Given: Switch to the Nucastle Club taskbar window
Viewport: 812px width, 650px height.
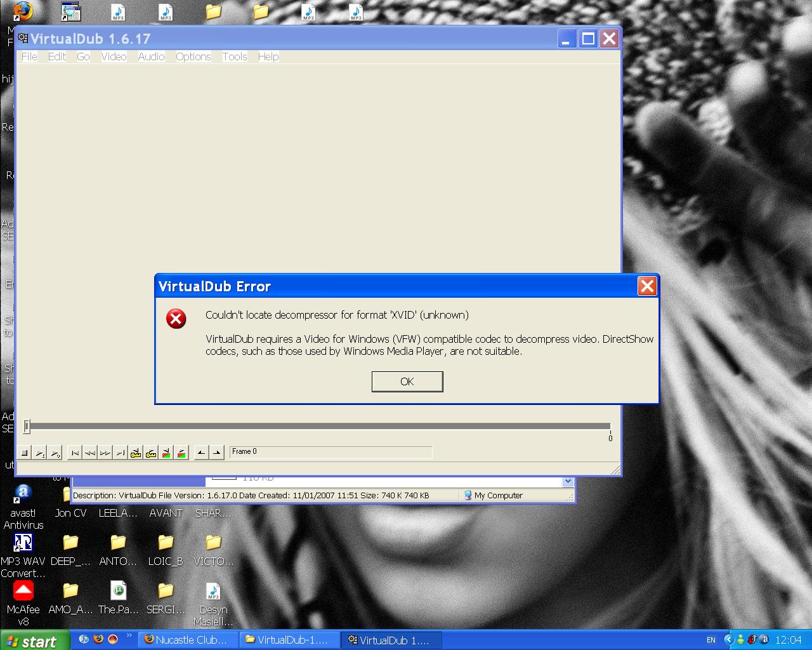Looking at the screenshot, I should click(x=188, y=640).
